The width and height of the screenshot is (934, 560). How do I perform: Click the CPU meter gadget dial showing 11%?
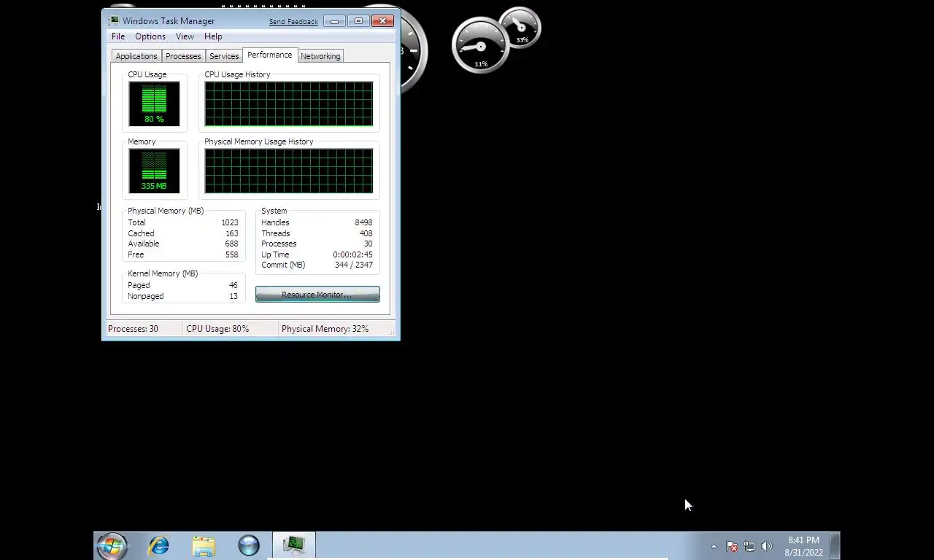point(480,46)
